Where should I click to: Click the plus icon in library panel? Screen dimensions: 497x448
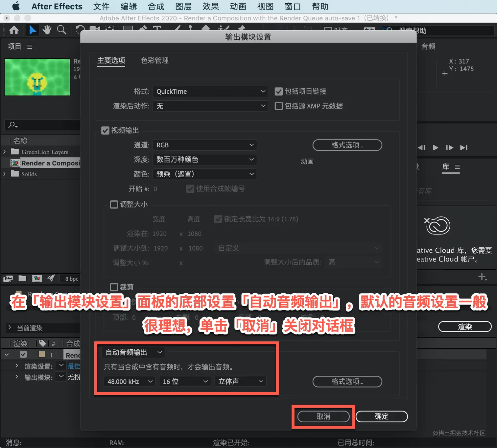pos(482,277)
